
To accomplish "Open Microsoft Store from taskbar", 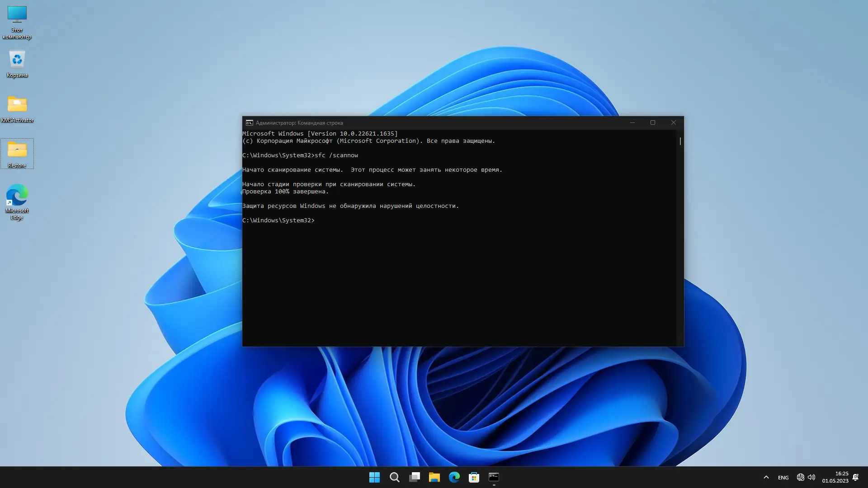I will click(474, 477).
